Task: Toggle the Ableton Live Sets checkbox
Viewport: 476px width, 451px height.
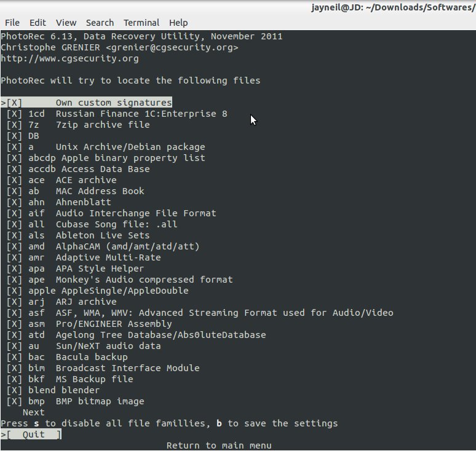Action: tap(15, 235)
